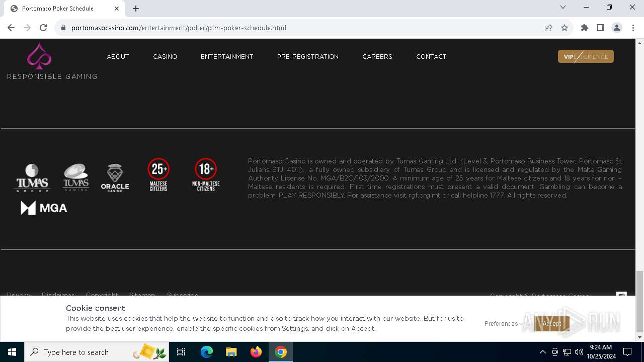Open Chrome three-dot menu
Screen dimensions: 644x362
click(633, 28)
